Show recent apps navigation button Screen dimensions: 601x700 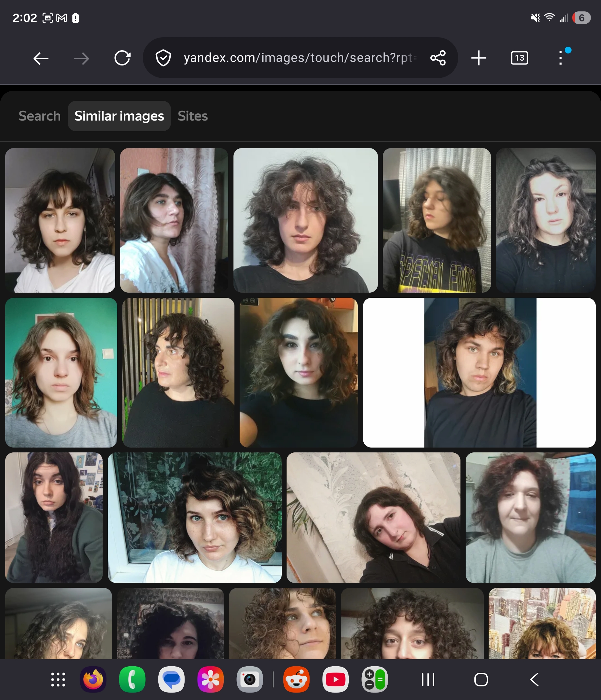tap(428, 680)
